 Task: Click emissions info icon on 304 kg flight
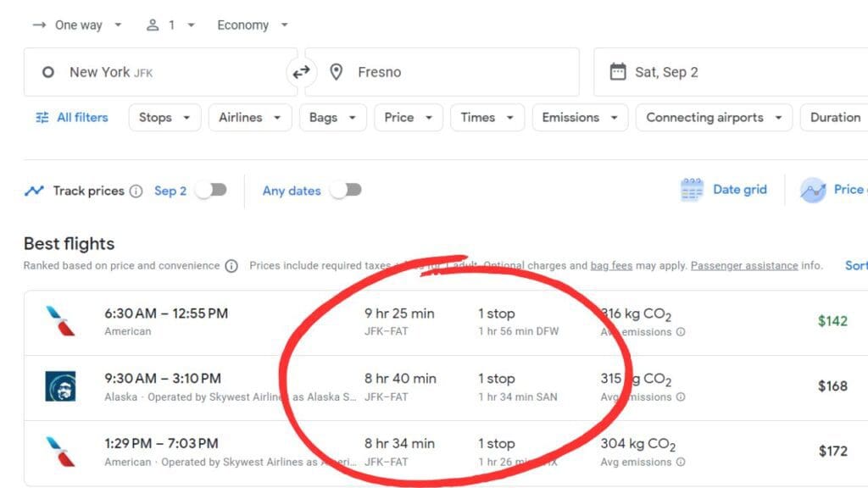(681, 463)
